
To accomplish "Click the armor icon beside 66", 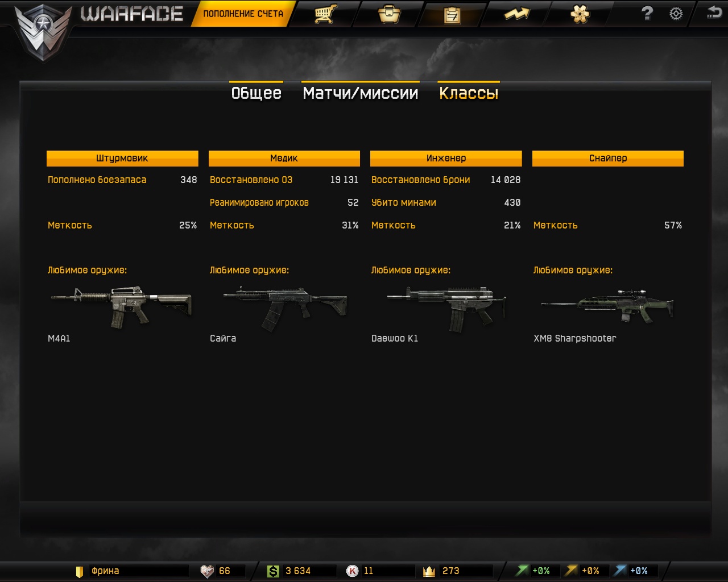I will 208,571.
